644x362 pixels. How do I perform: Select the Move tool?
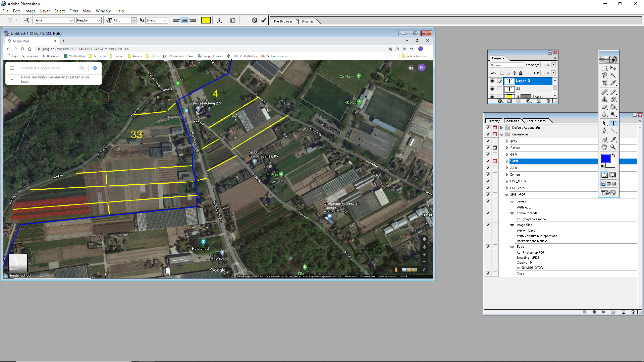pyautogui.click(x=613, y=68)
